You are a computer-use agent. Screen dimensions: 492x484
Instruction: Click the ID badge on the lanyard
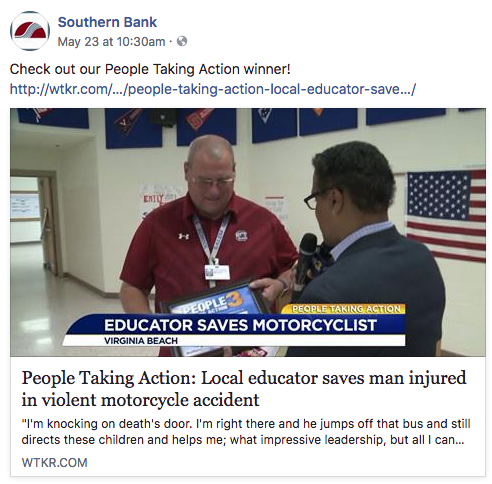pos(217,273)
